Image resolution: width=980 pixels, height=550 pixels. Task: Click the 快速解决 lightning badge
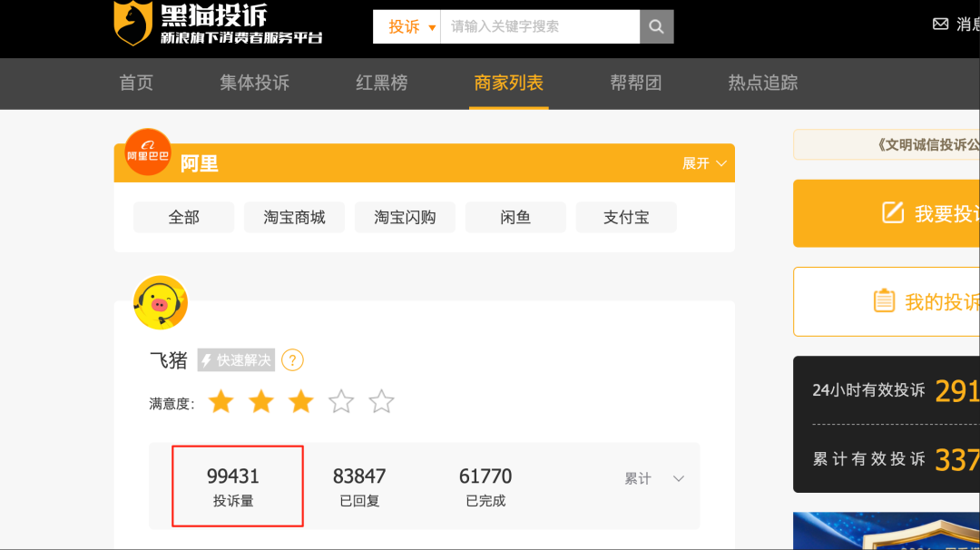[236, 360]
